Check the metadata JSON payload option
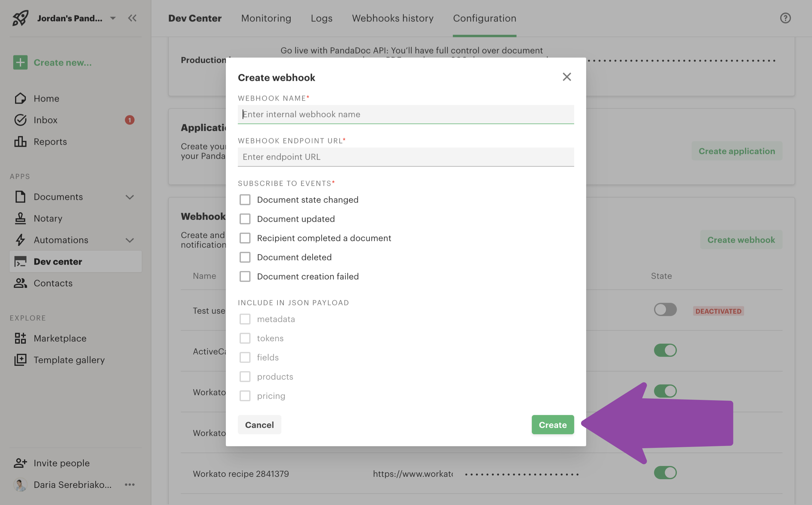The image size is (812, 505). 245,319
